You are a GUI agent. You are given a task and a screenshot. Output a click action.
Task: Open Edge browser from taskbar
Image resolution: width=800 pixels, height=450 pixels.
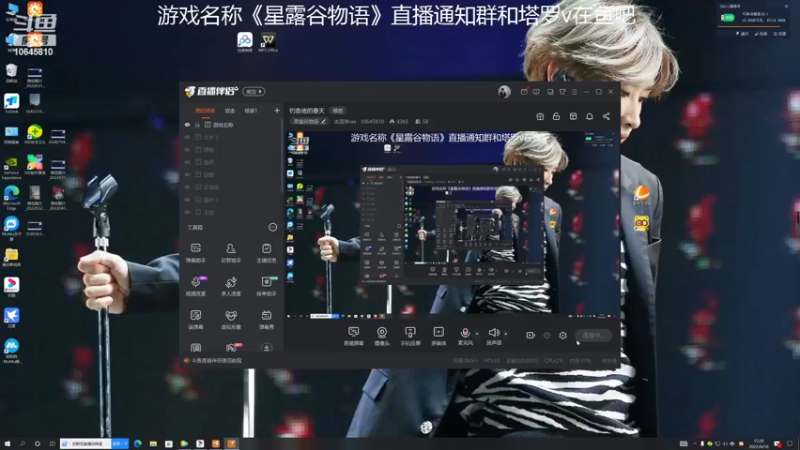(138, 444)
